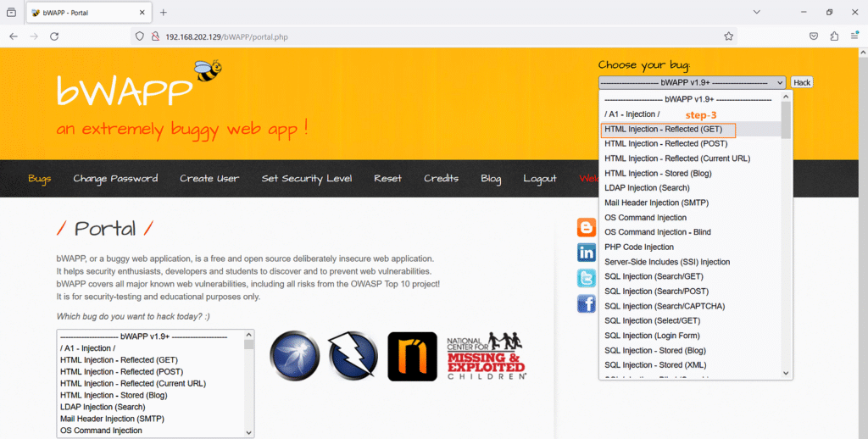
Task: Select HTML Injection - Stored (Blog) in dropdown
Action: [x=690, y=173]
